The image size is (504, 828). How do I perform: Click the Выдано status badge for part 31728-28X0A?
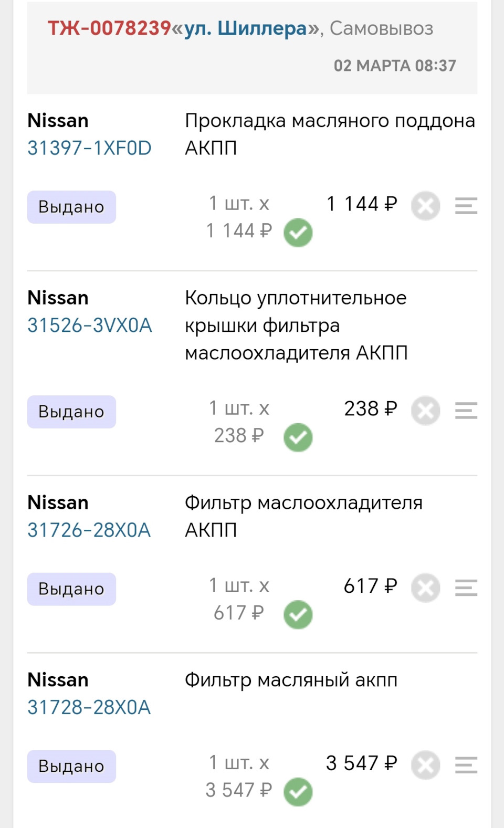click(71, 766)
